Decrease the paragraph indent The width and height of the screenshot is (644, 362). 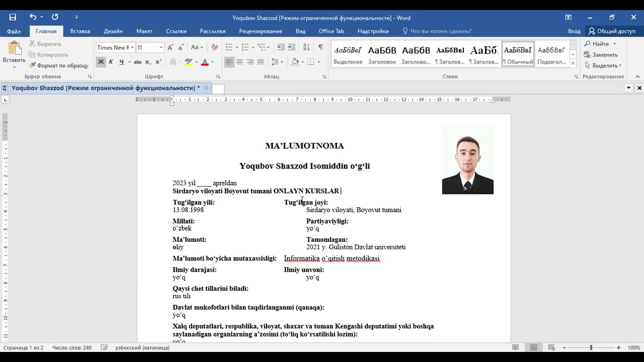coord(281,47)
